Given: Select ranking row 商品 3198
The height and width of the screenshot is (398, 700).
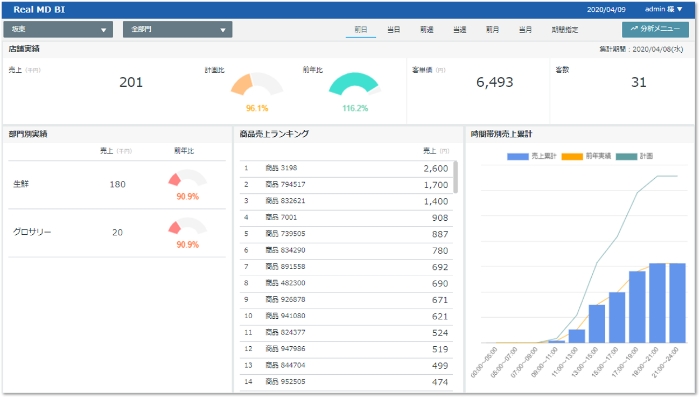Looking at the screenshot, I should click(346, 169).
